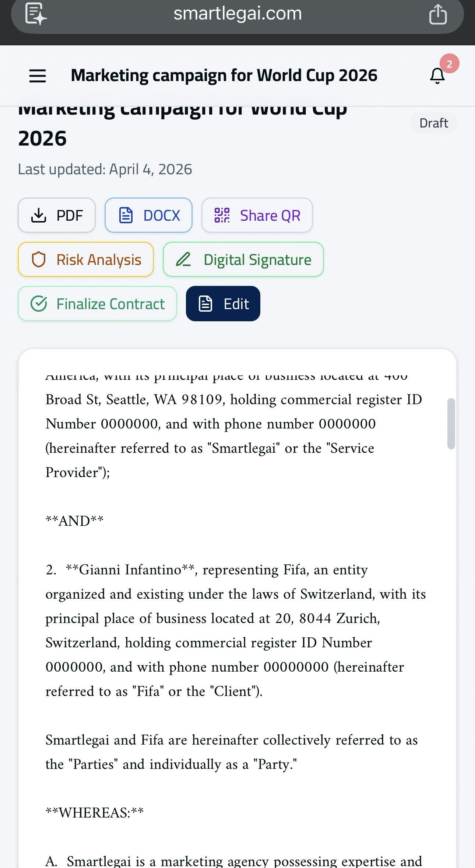Click the Draft status badge
Image resolution: width=475 pixels, height=868 pixels.
(x=433, y=123)
